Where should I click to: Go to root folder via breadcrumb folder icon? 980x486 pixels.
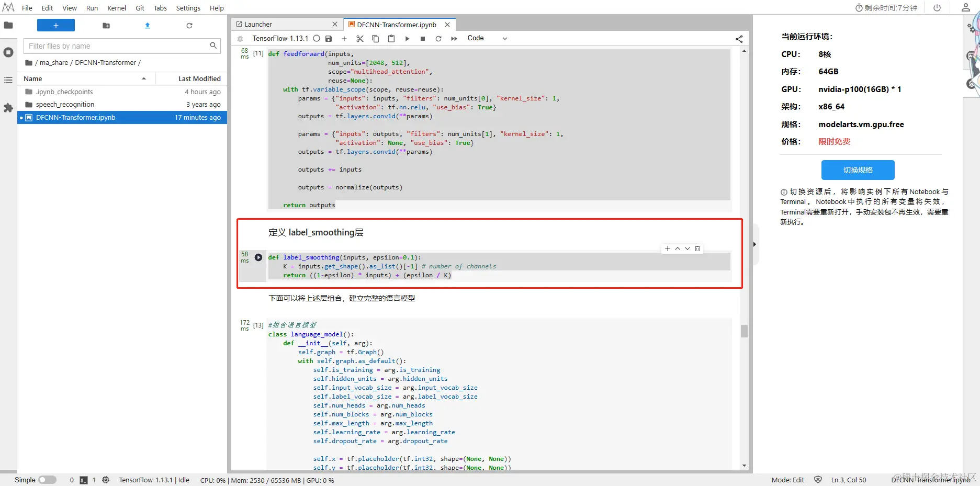pyautogui.click(x=29, y=63)
